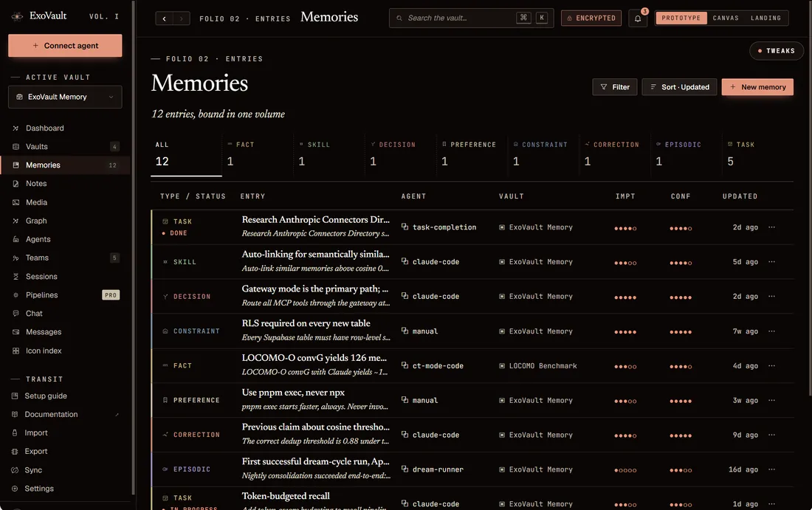Viewport: 812px width, 510px height.
Task: Click the ExoVault logo icon
Action: coord(17,16)
